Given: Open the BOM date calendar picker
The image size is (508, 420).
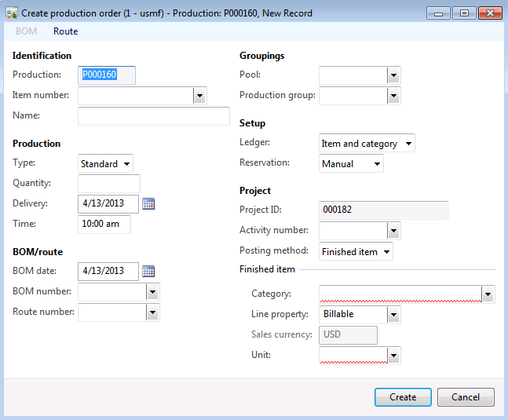Looking at the screenshot, I should (148, 272).
